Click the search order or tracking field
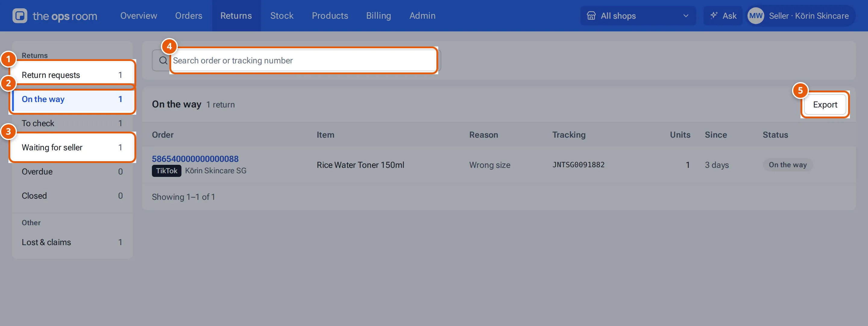The image size is (868, 326). [296, 60]
